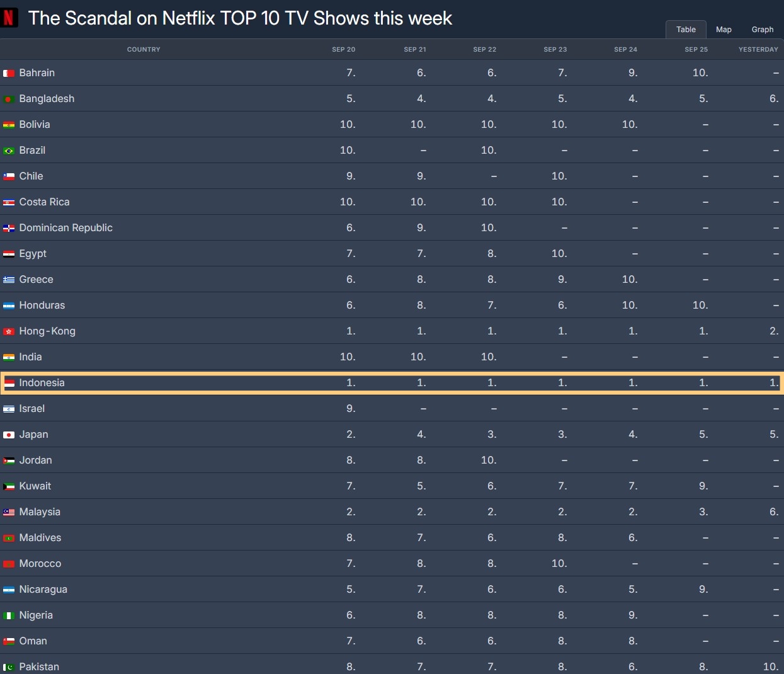The height and width of the screenshot is (674, 784).
Task: Sort by the COUNTRY column header
Action: pyautogui.click(x=144, y=49)
